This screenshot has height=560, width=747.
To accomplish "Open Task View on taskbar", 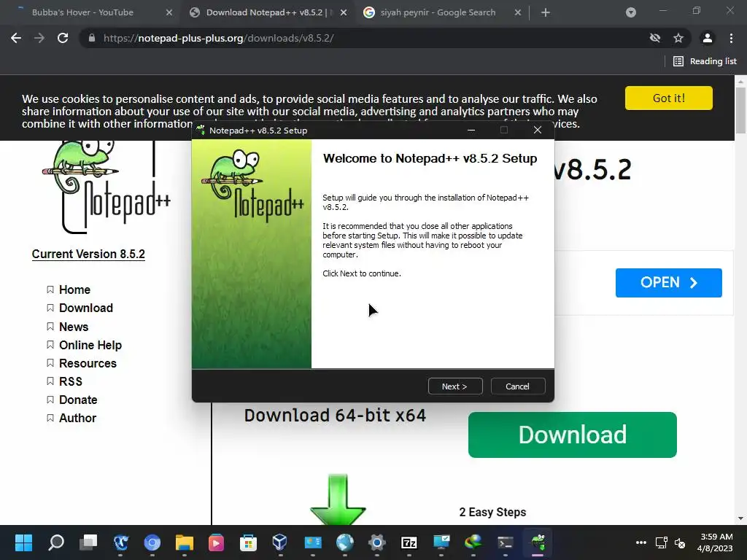I will tap(88, 542).
